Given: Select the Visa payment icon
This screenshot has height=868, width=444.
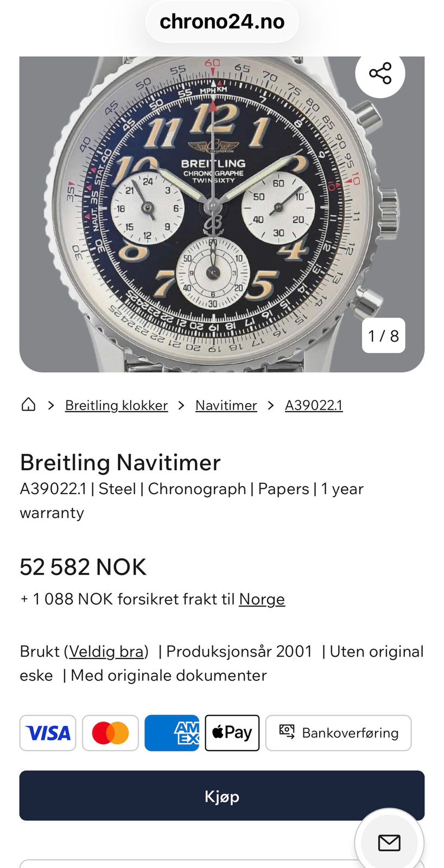Looking at the screenshot, I should pos(48,733).
